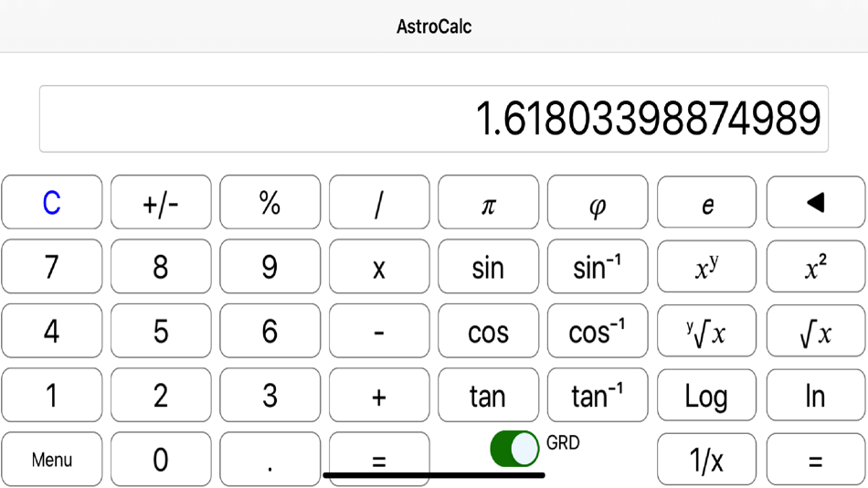Image resolution: width=868 pixels, height=488 pixels.
Task: Compute tangent with the tan key
Action: pyautogui.click(x=488, y=395)
